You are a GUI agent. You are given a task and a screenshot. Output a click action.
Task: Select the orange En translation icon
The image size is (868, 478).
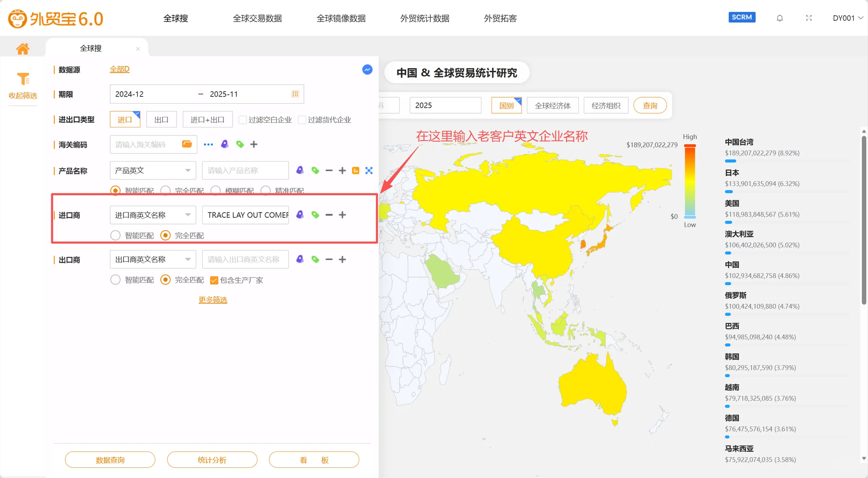(356, 170)
